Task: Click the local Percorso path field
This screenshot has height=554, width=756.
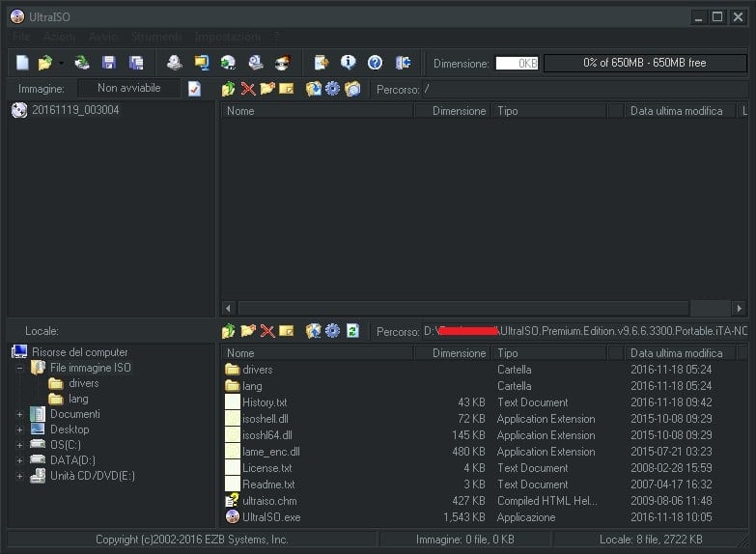Action: pos(585,331)
